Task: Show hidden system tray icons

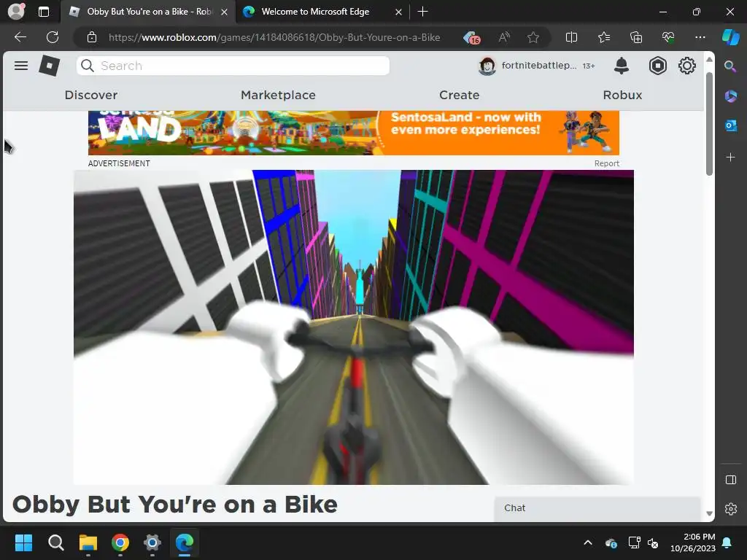Action: (588, 542)
